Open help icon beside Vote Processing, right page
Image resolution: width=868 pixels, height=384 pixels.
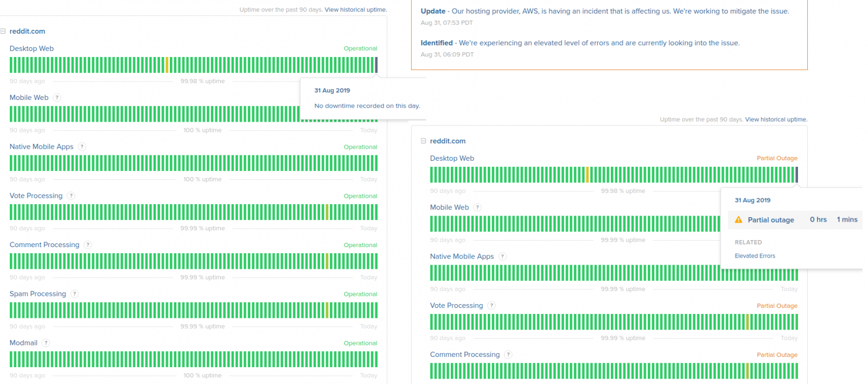(x=492, y=306)
